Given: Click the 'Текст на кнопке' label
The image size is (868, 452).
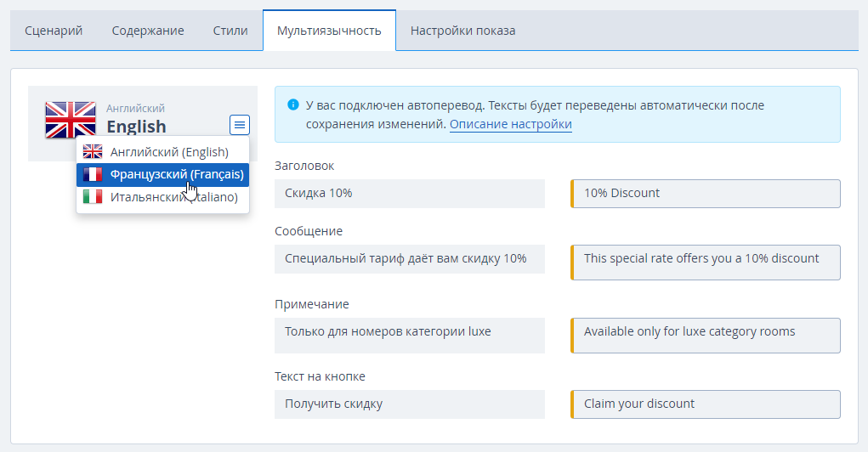Looking at the screenshot, I should pos(320,376).
